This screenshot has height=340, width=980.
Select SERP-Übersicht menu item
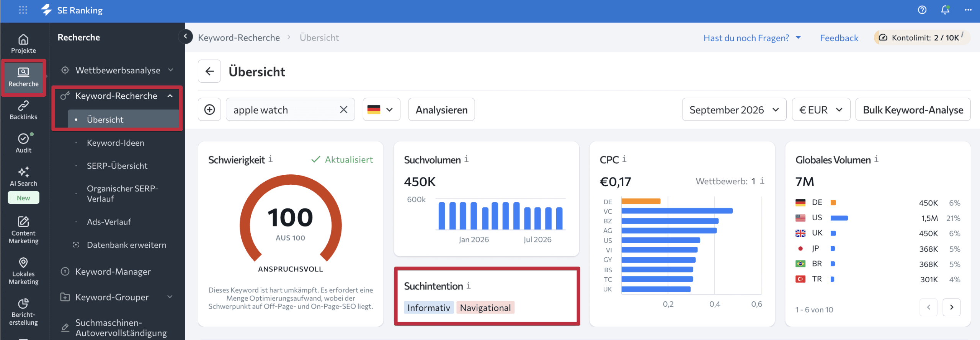117,166
